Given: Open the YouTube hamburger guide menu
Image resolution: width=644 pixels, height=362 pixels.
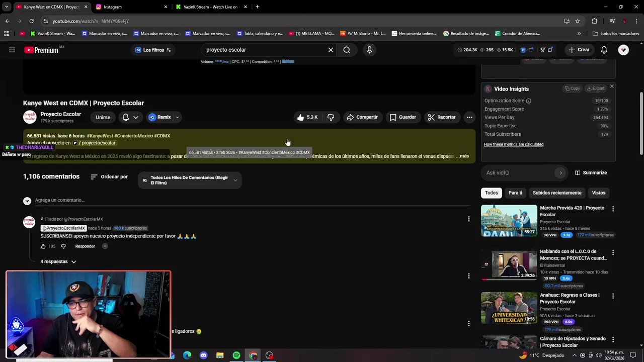Looking at the screenshot, I should tap(12, 50).
